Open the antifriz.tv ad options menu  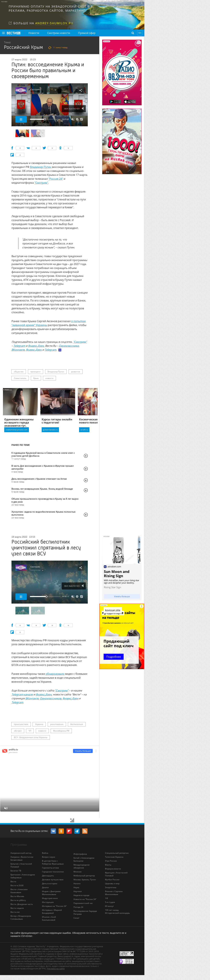[x=96, y=751]
